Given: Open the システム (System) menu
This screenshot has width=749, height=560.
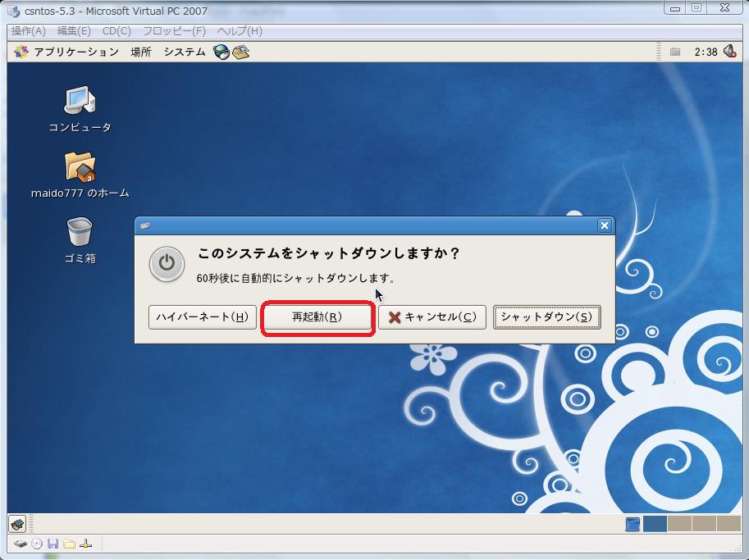Looking at the screenshot, I should [184, 52].
